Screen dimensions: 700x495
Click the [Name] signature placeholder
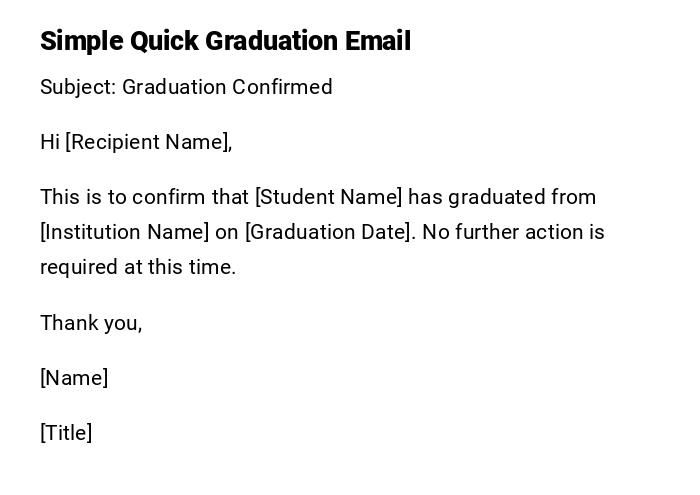[x=74, y=378]
